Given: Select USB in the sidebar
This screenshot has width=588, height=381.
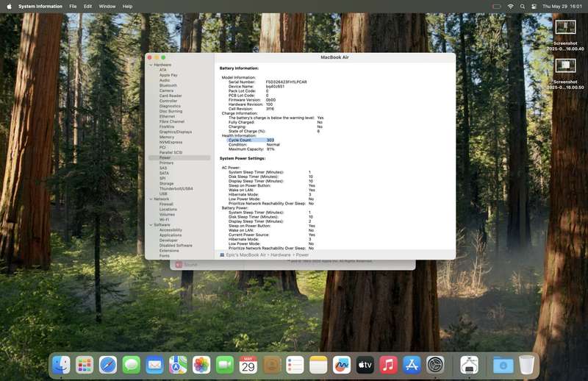Looking at the screenshot, I should [163, 194].
